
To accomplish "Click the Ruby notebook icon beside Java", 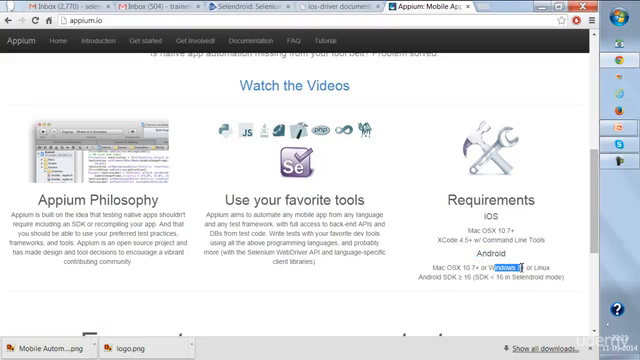I will [279, 131].
